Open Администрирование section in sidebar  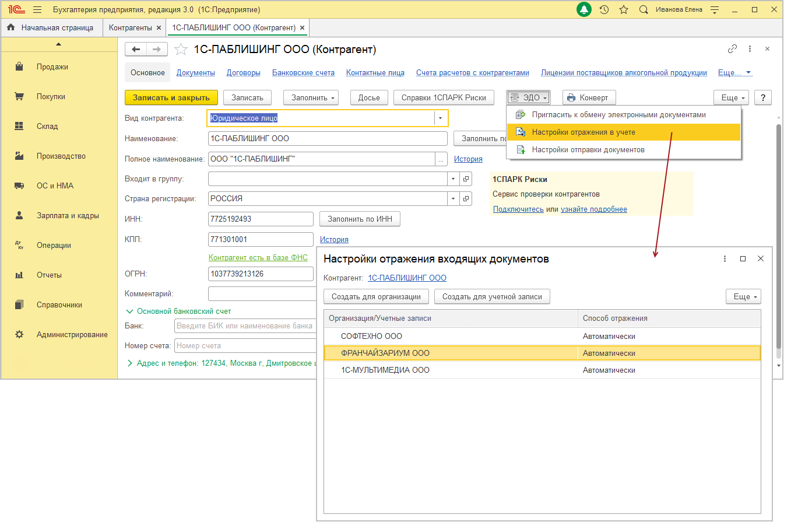point(72,334)
